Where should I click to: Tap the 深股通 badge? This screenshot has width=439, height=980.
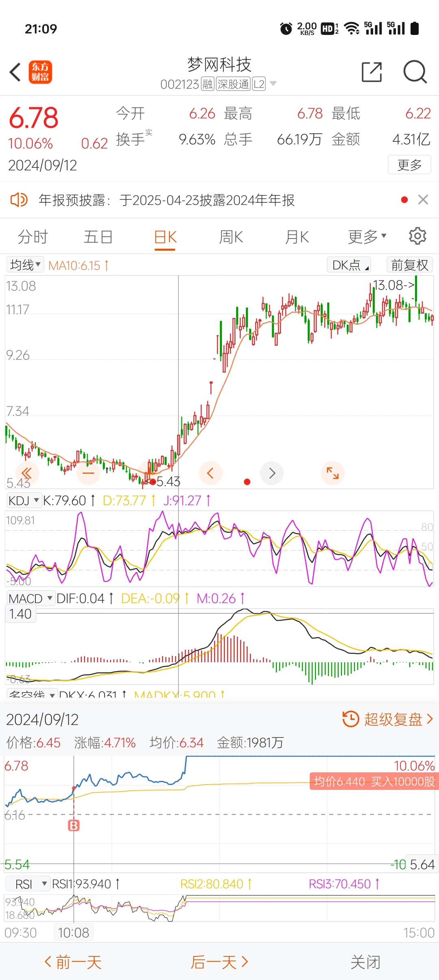pyautogui.click(x=233, y=84)
